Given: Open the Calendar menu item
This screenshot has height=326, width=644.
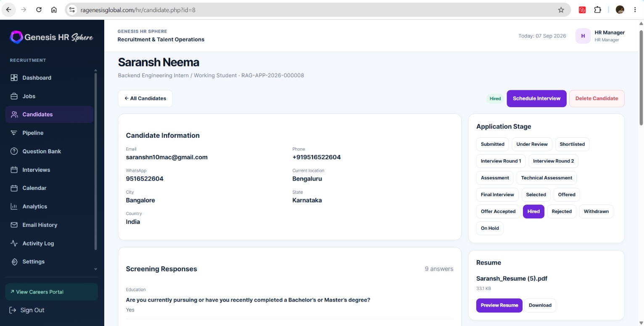Looking at the screenshot, I should point(50,188).
